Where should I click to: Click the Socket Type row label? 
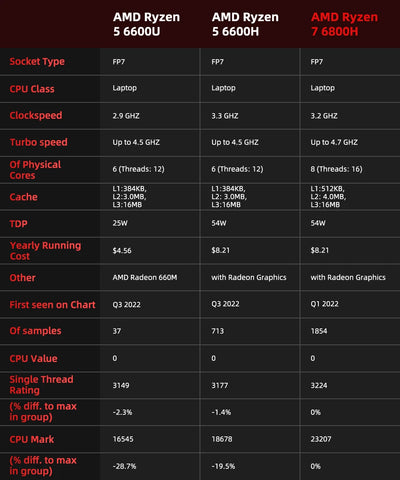pyautogui.click(x=37, y=62)
